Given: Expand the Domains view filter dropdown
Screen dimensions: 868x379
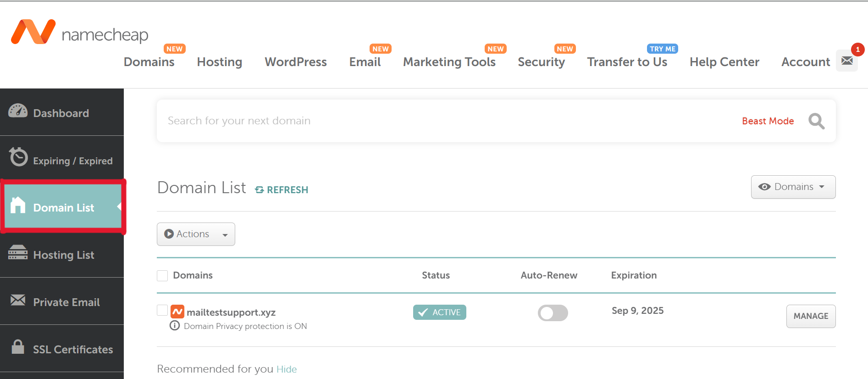Looking at the screenshot, I should (x=793, y=187).
